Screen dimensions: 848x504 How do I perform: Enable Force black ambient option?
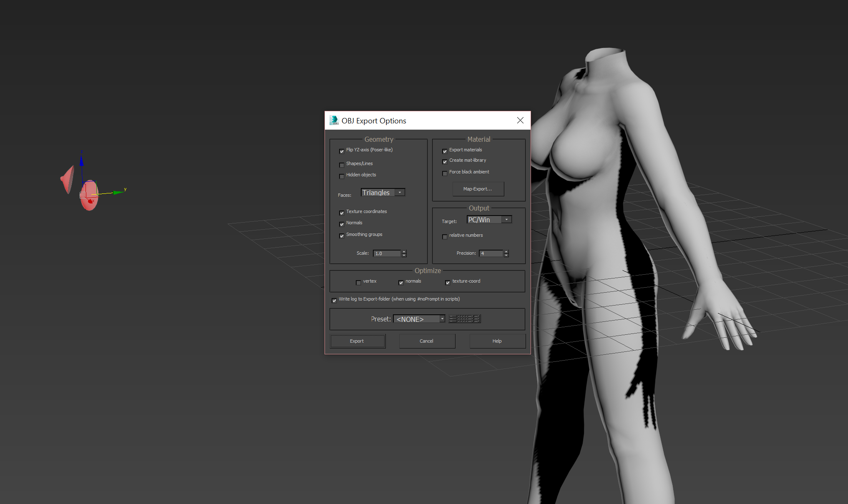pyautogui.click(x=445, y=173)
